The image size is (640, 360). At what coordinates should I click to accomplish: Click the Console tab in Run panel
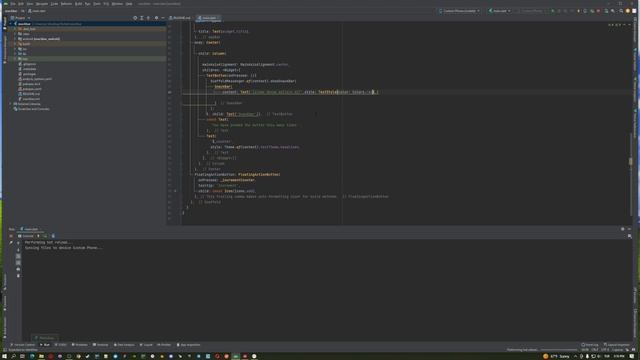pyautogui.click(x=26, y=236)
